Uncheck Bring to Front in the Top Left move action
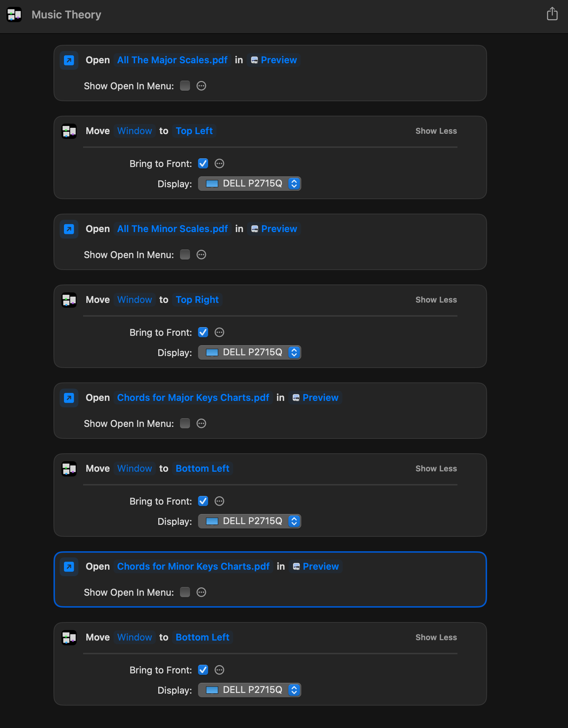 (x=203, y=163)
